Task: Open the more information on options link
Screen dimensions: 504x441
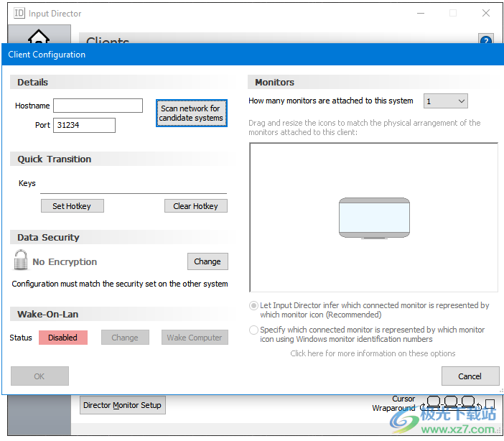Action: tap(373, 353)
